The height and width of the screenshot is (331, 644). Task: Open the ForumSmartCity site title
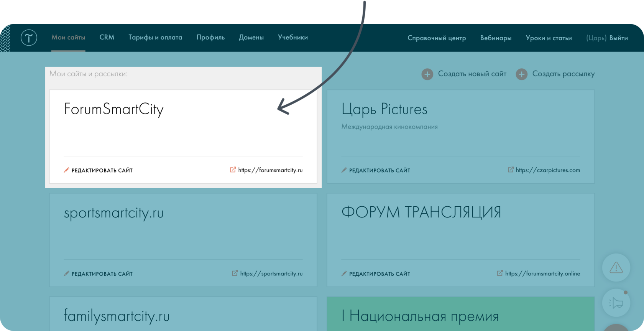(x=114, y=109)
